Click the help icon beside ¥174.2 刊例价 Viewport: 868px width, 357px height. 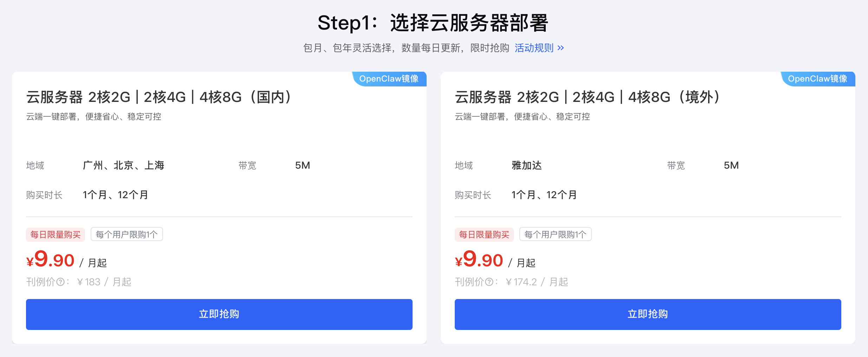(x=489, y=282)
